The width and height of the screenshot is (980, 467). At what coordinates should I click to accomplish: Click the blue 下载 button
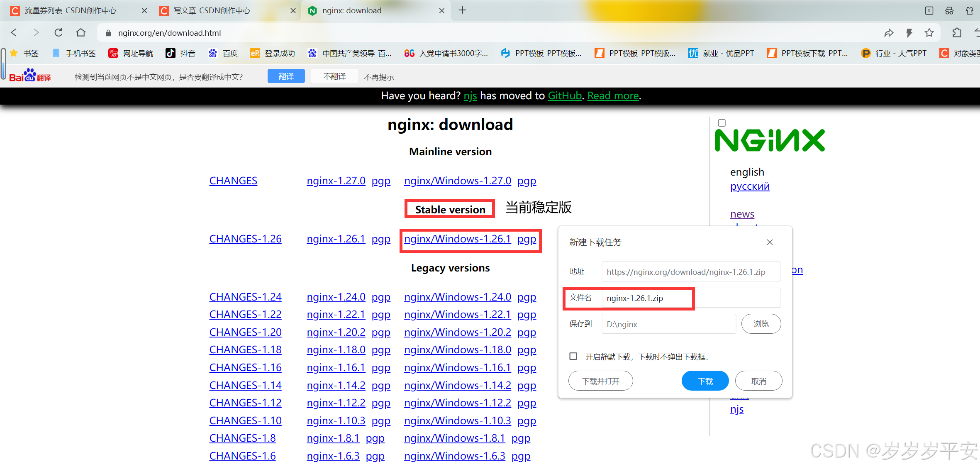(x=705, y=381)
